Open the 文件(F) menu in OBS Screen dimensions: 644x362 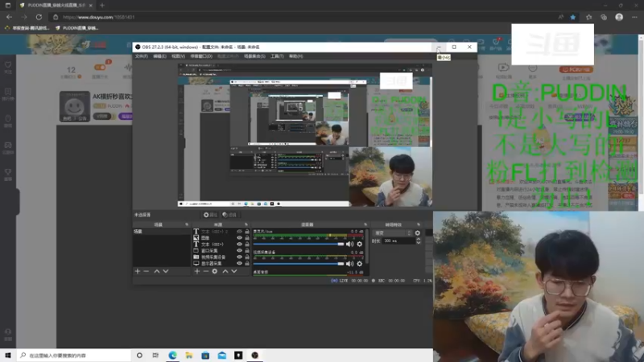(142, 56)
